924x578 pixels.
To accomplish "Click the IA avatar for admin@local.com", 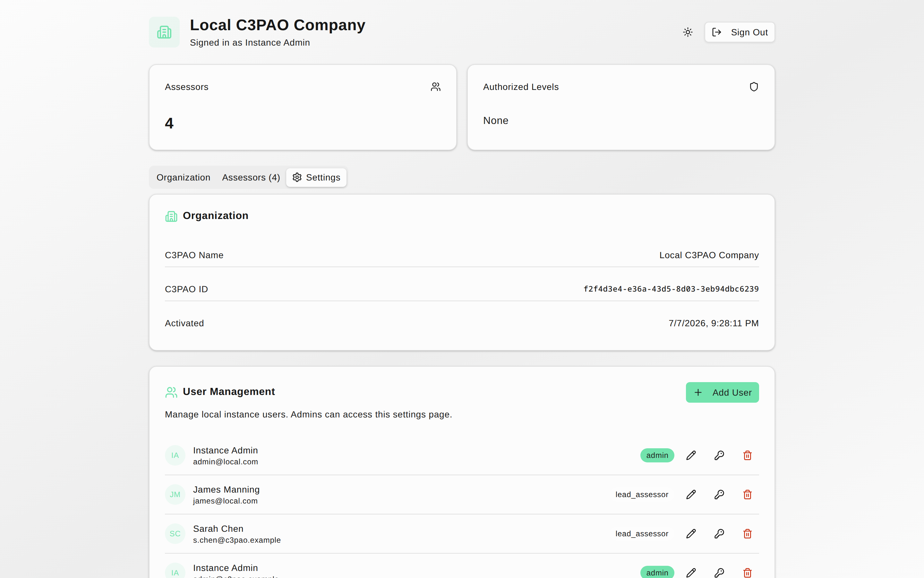I will (x=175, y=455).
